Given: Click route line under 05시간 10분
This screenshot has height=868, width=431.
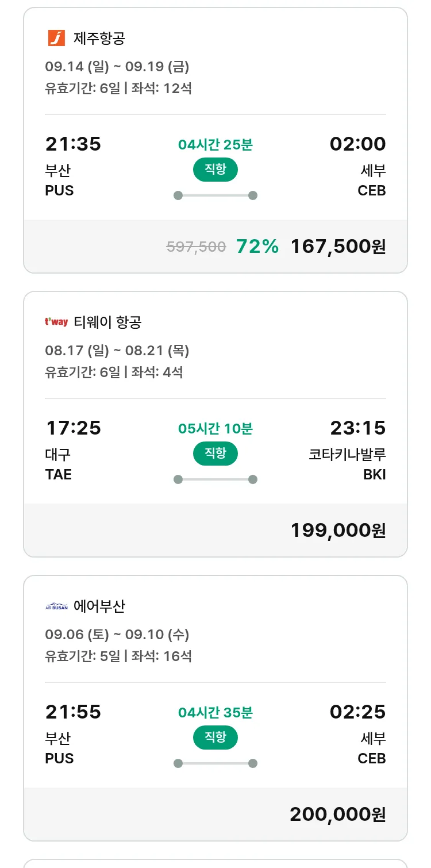Looking at the screenshot, I should pos(215,479).
